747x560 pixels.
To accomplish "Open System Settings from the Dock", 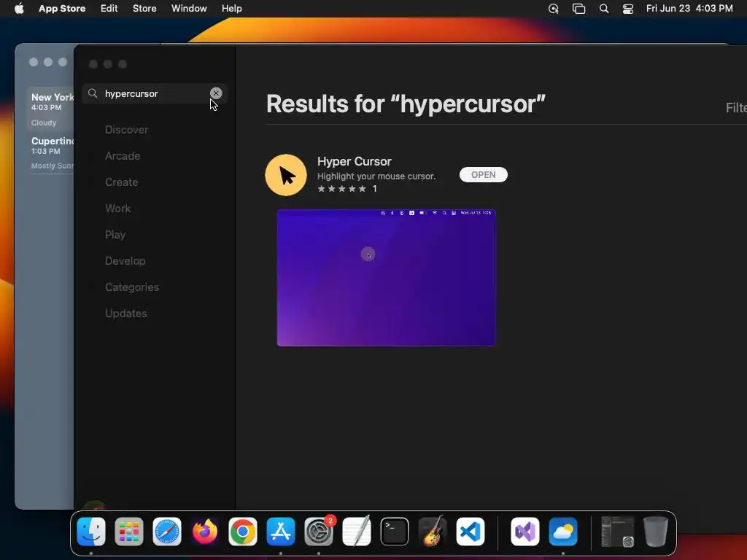I will (x=319, y=532).
